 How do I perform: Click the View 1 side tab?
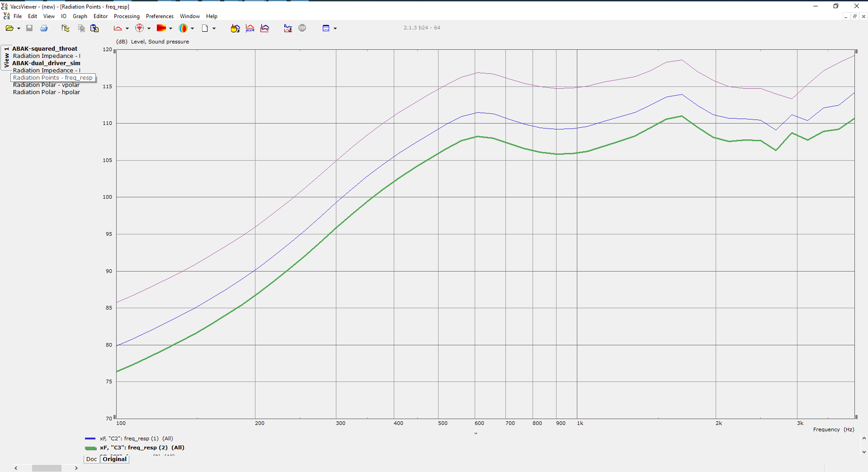6,57
